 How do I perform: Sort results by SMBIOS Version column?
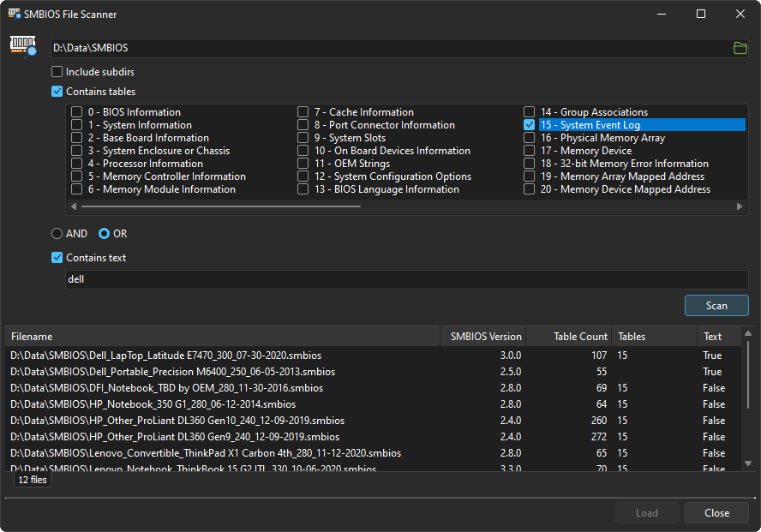482,337
